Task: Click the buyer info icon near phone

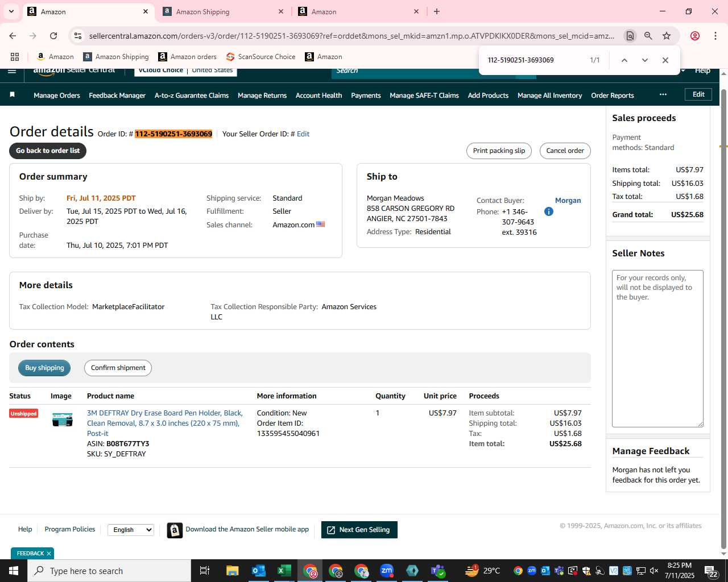Action: pyautogui.click(x=548, y=211)
